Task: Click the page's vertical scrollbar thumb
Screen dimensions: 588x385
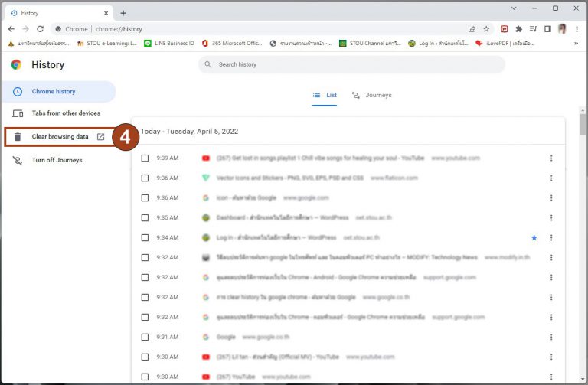Action: (x=583, y=122)
